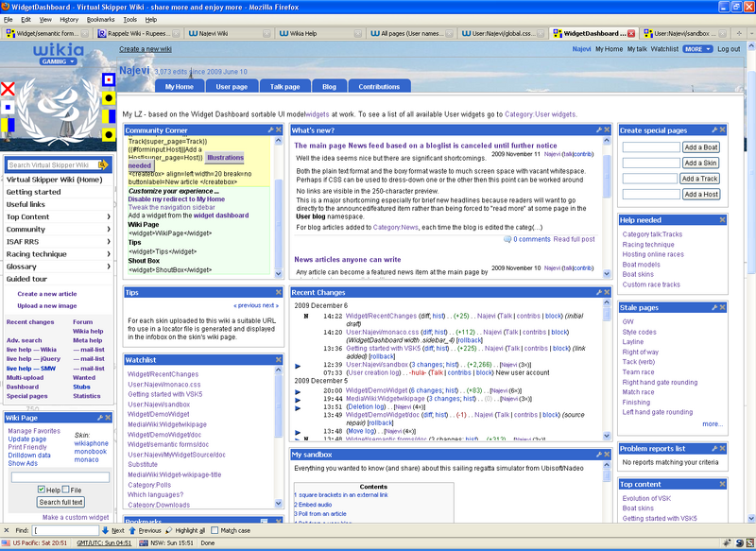Close the My sandbox widget
This screenshot has width=756, height=551.
click(607, 454)
